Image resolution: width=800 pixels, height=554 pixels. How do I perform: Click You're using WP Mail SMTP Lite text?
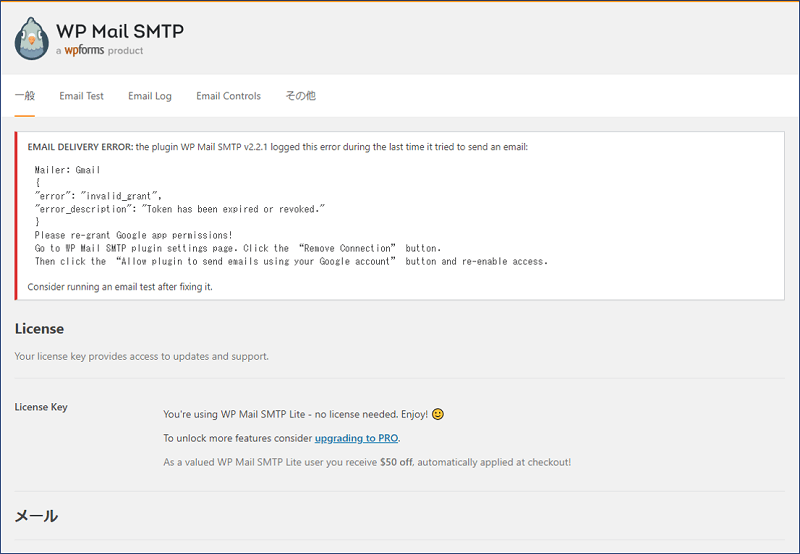pos(295,414)
